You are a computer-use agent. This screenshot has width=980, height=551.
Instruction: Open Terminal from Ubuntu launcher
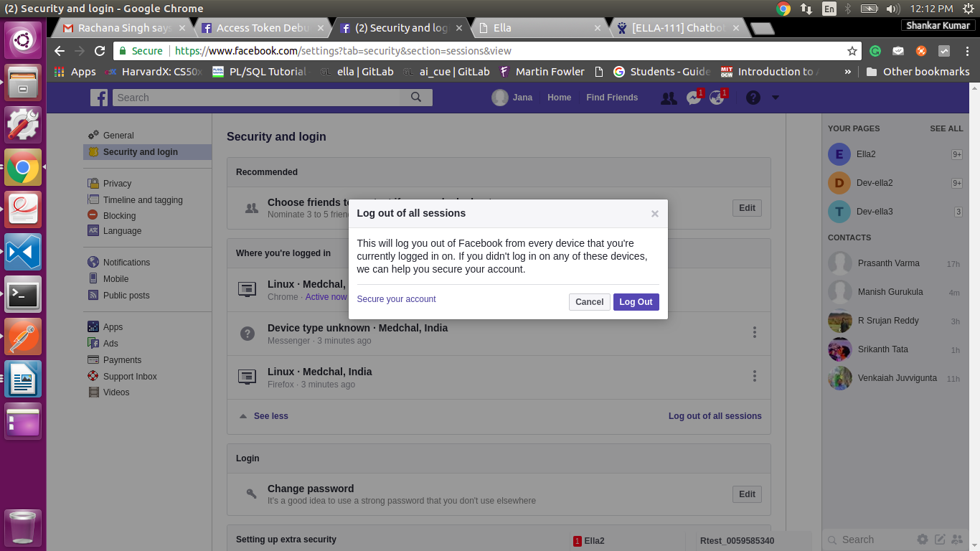pos(23,294)
